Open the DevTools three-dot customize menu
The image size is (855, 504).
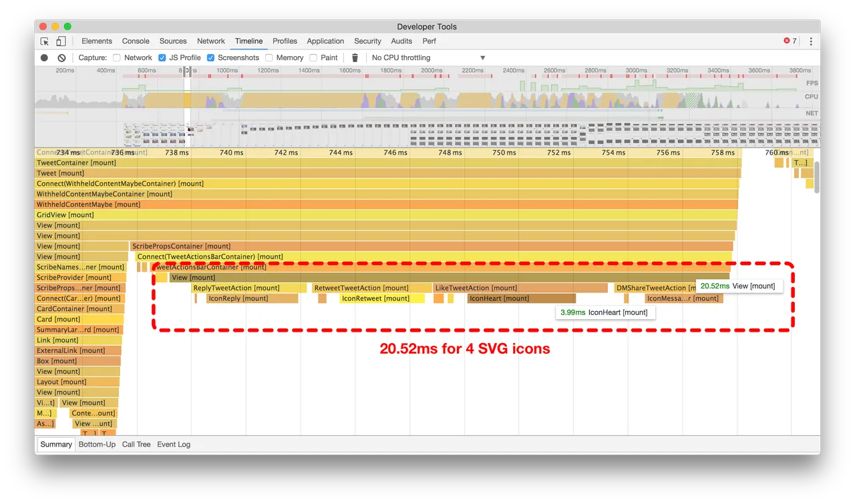(x=810, y=41)
